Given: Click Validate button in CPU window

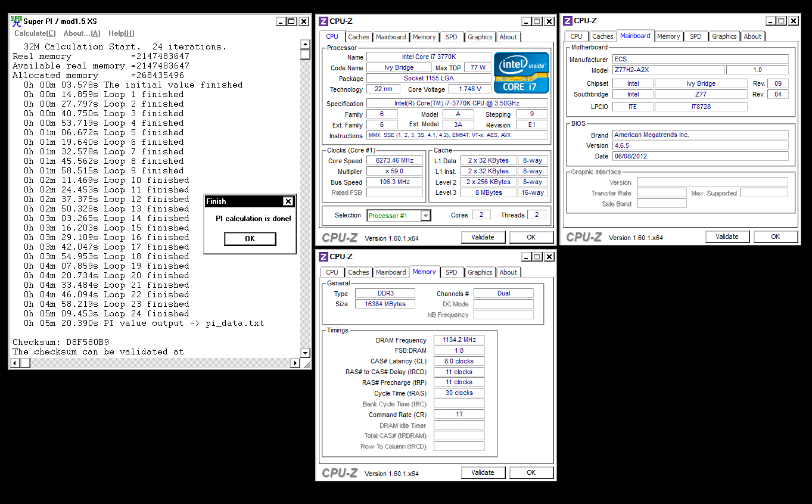Looking at the screenshot, I should [483, 237].
